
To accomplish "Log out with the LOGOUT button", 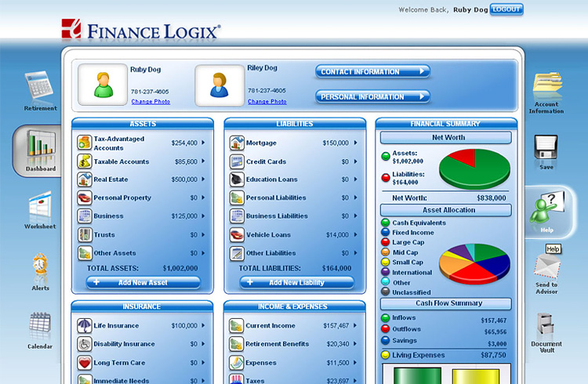I will click(506, 9).
